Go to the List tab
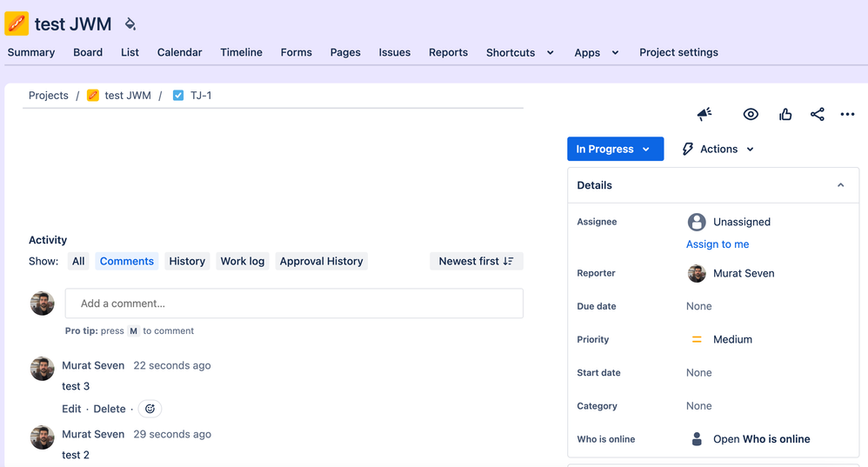 130,52
